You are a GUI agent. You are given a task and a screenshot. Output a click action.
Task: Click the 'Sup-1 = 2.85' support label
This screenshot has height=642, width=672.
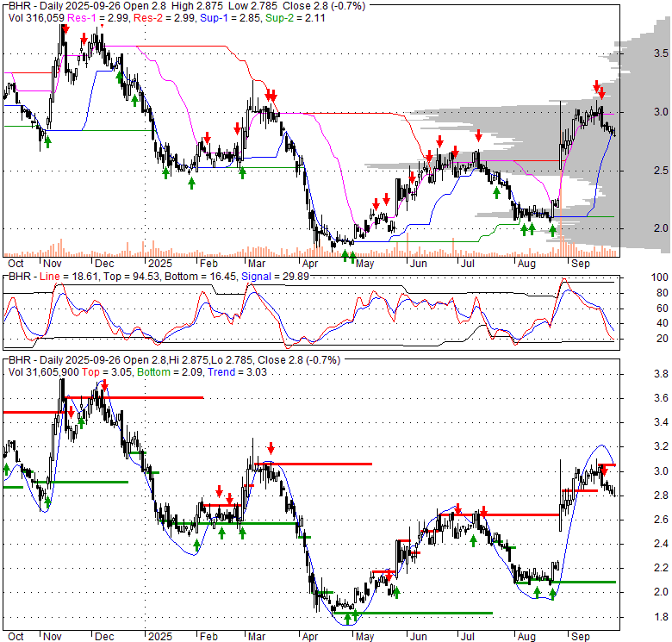pos(231,18)
